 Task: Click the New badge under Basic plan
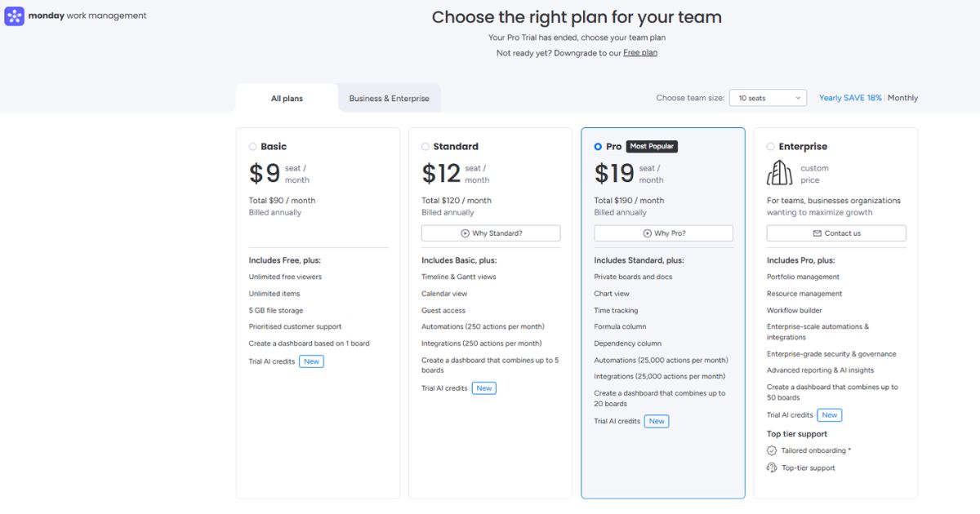pos(311,361)
